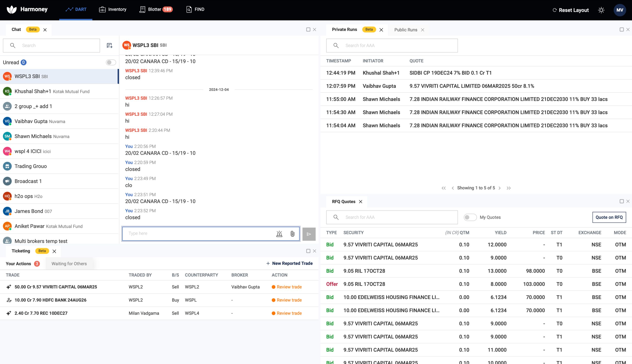The image size is (632, 364).
Task: Click the chat Search field
Action: [52, 46]
